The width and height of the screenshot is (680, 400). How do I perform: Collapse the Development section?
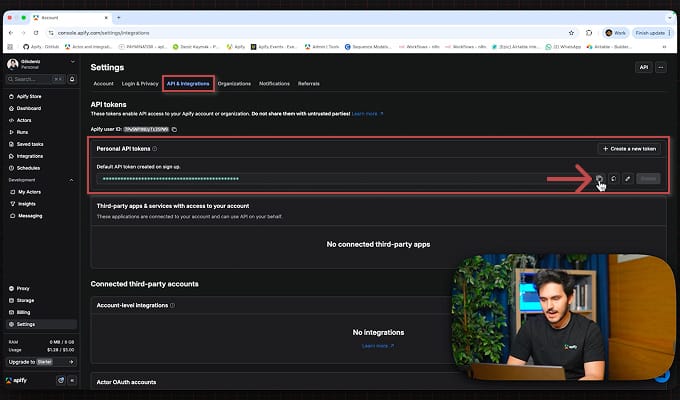coord(72,180)
